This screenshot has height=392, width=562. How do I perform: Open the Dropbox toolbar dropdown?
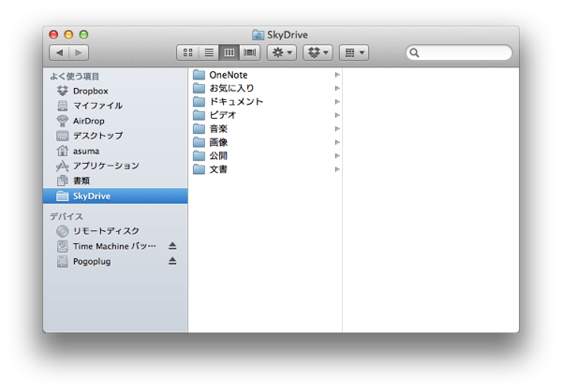318,53
